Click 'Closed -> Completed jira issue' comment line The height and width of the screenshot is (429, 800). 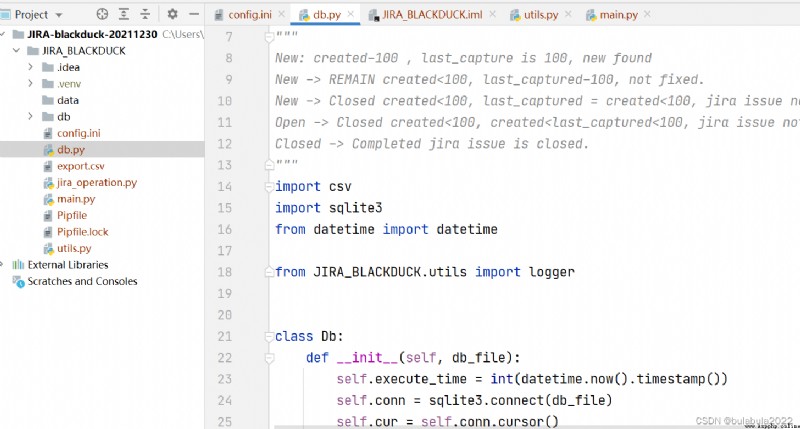432,144
